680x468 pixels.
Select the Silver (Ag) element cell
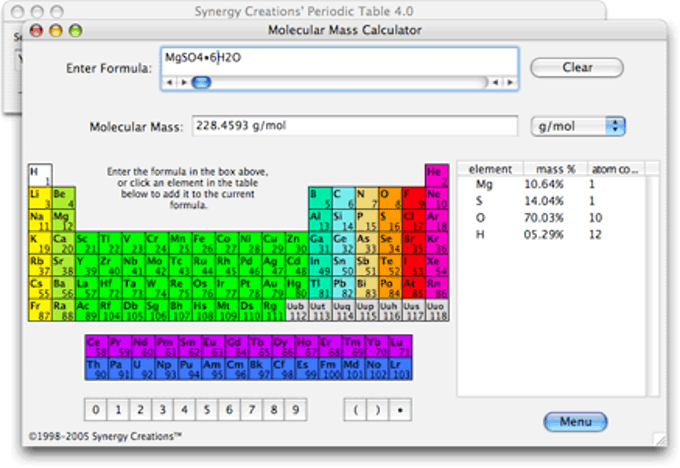[x=273, y=265]
